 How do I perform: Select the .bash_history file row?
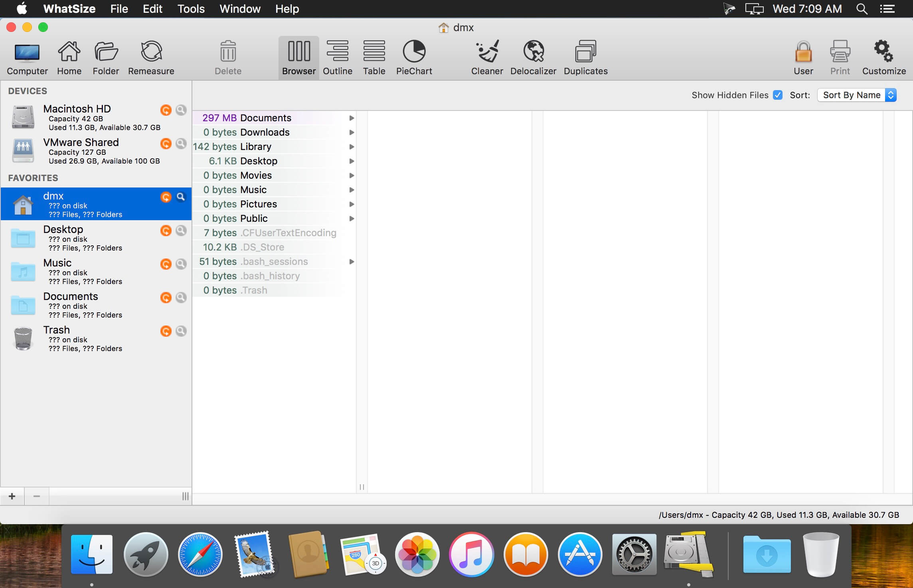pos(274,276)
